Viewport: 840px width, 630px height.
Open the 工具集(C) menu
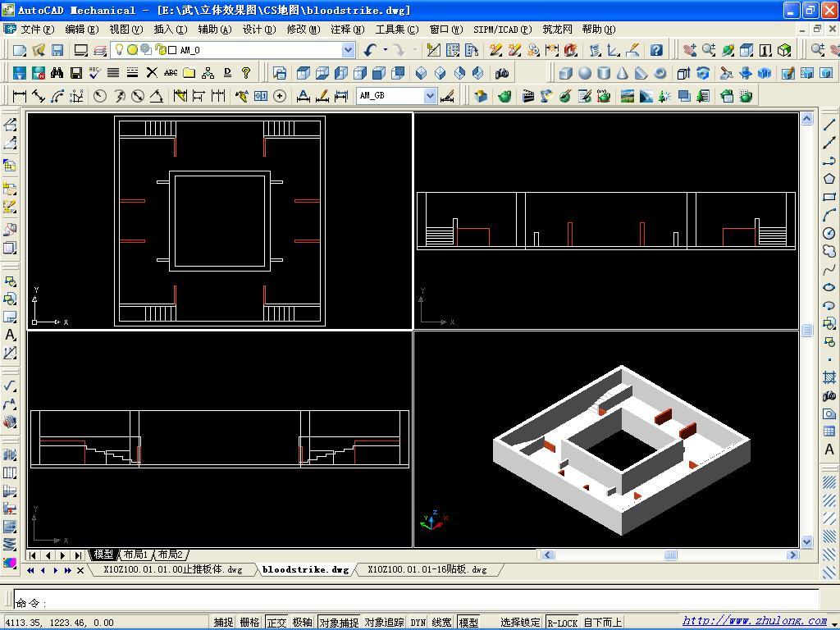(x=397, y=29)
